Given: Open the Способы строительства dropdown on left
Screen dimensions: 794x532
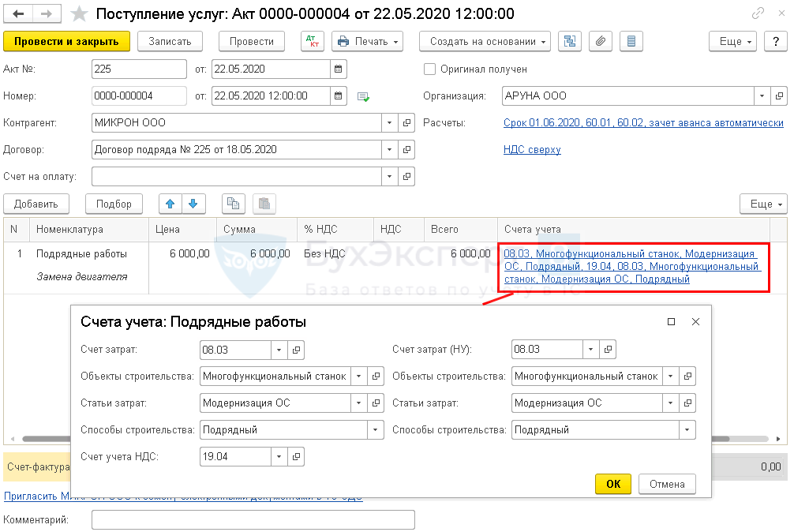Looking at the screenshot, I should pos(374,430).
